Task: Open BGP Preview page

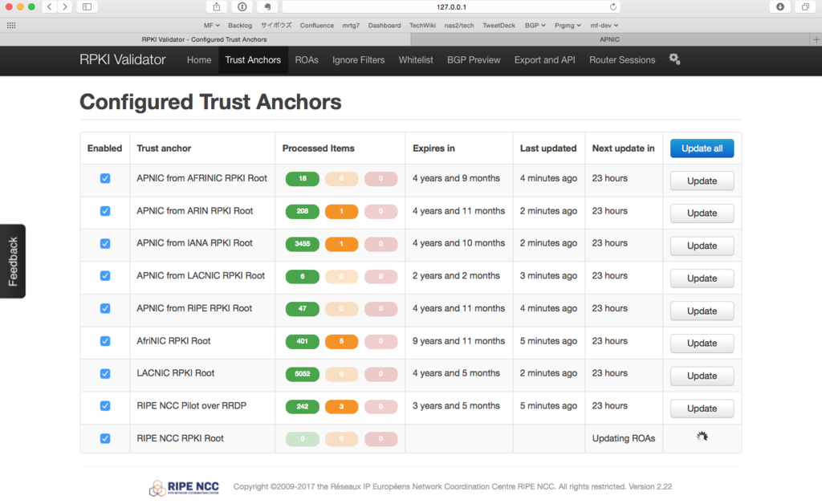Action: tap(474, 59)
